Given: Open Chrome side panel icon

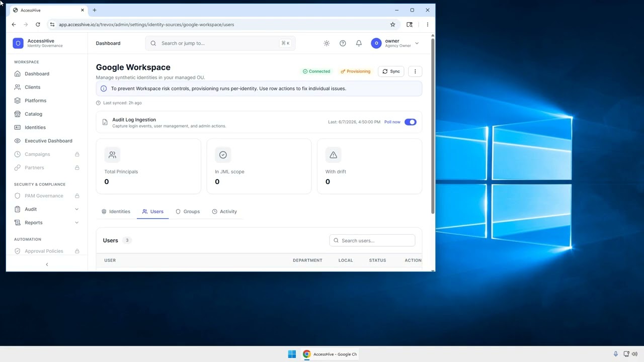Looking at the screenshot, I should [410, 24].
